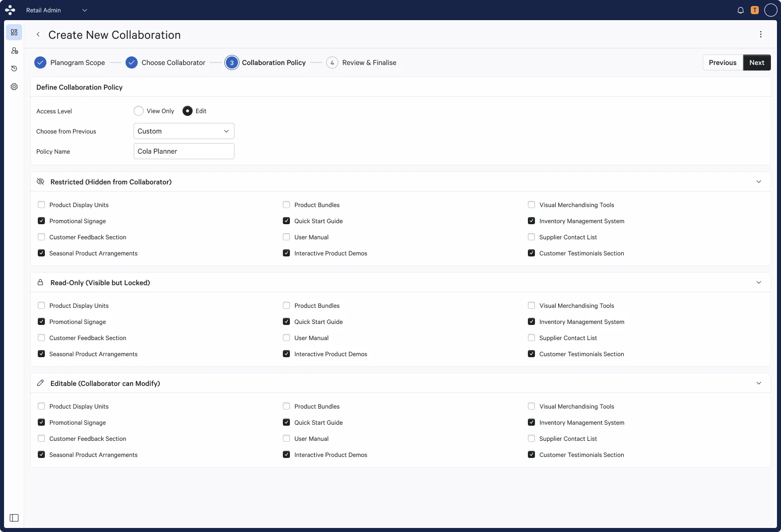
Task: Select the Edit radio button
Action: click(188, 111)
